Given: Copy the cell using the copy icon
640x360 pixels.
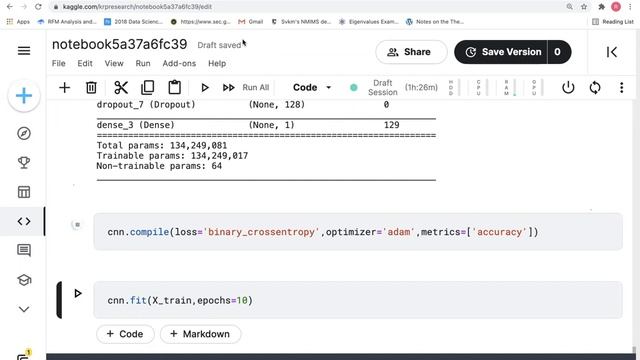Looking at the screenshot, I should tap(147, 87).
